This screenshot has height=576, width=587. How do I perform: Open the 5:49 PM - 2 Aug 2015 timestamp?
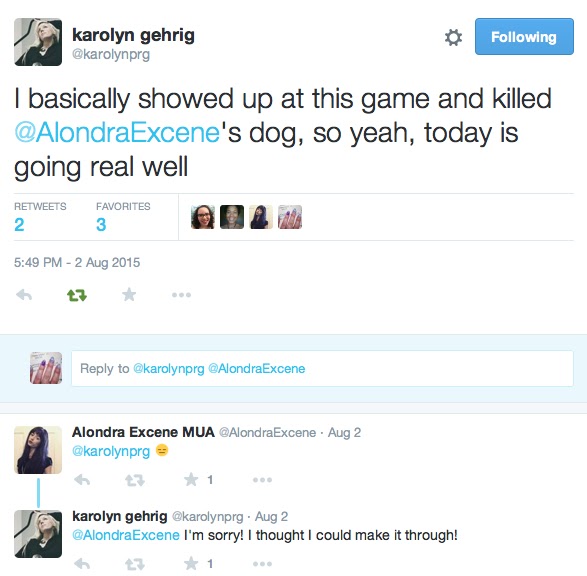[x=77, y=262]
